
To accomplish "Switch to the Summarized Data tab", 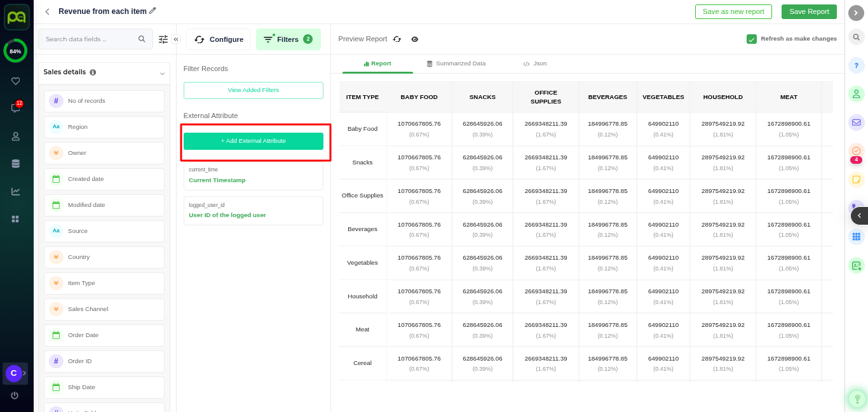I will [x=456, y=63].
